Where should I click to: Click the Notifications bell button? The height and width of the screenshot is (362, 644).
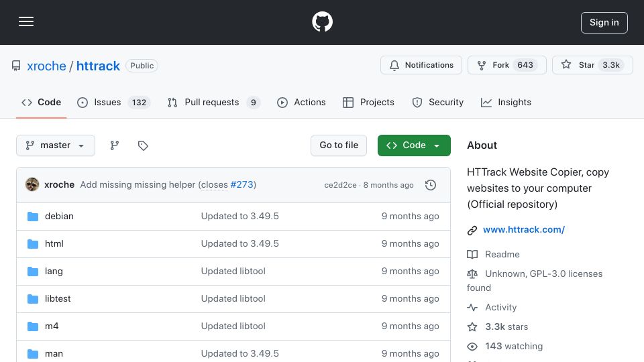421,65
